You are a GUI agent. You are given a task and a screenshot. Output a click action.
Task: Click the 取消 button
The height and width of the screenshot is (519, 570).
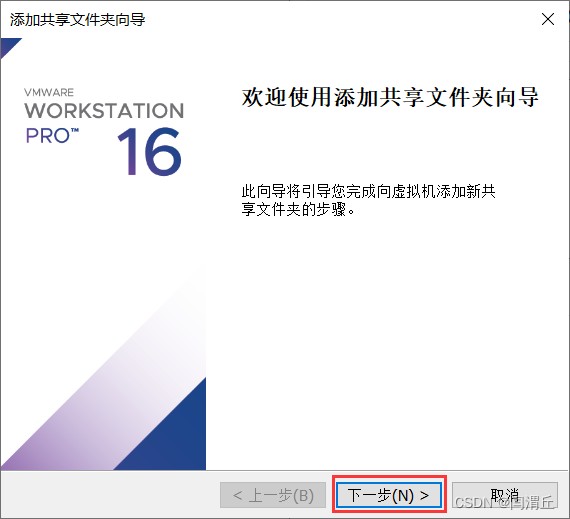pos(505,495)
